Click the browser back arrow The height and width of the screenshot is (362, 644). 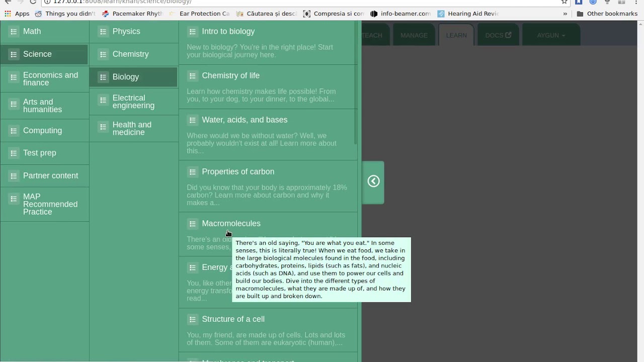8,2
